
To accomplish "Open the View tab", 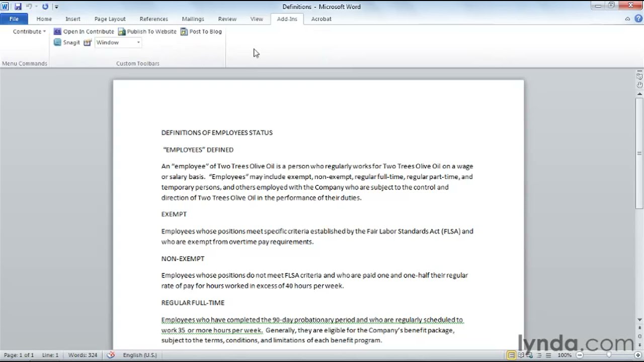I will click(x=257, y=19).
